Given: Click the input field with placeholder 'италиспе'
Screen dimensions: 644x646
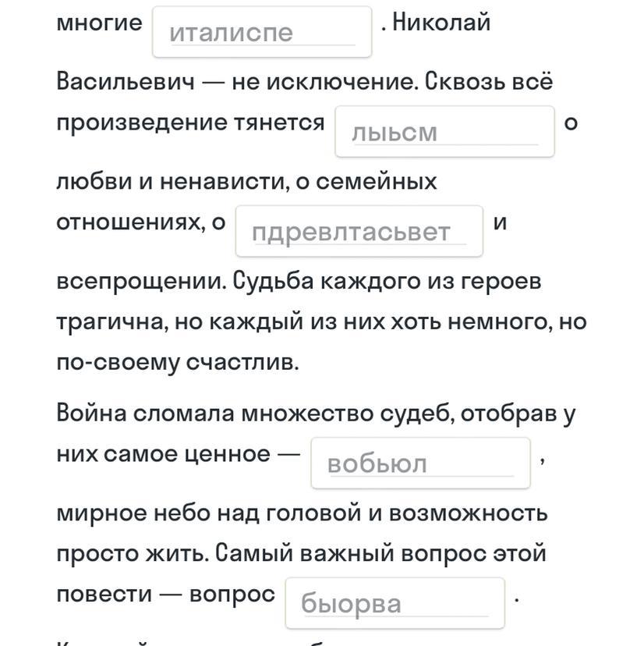Looking at the screenshot, I should click(262, 32).
